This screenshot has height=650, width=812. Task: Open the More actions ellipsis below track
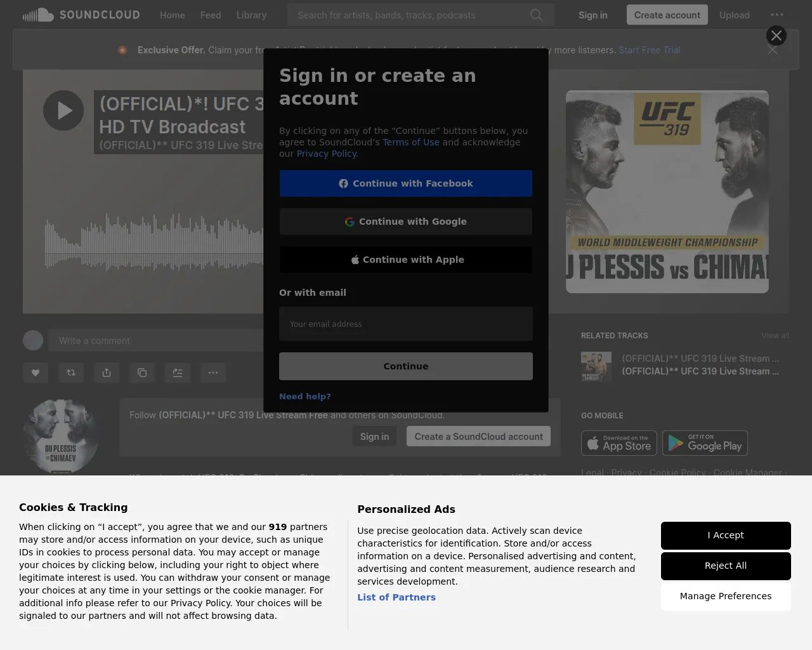[x=213, y=373]
